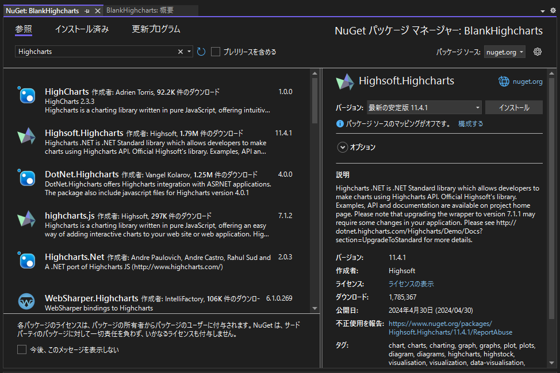Click the download count 1,785,367
Viewport: 560px width, 373px height.
[402, 297]
